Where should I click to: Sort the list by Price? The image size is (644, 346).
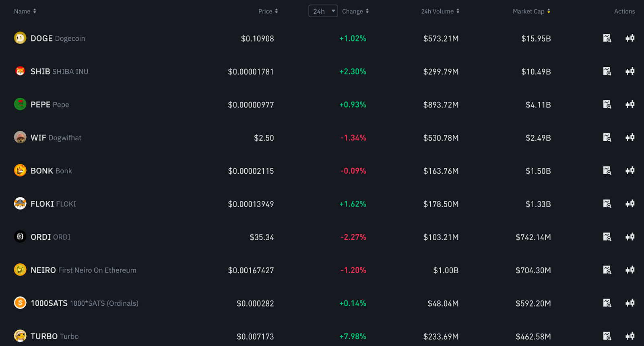[268, 11]
